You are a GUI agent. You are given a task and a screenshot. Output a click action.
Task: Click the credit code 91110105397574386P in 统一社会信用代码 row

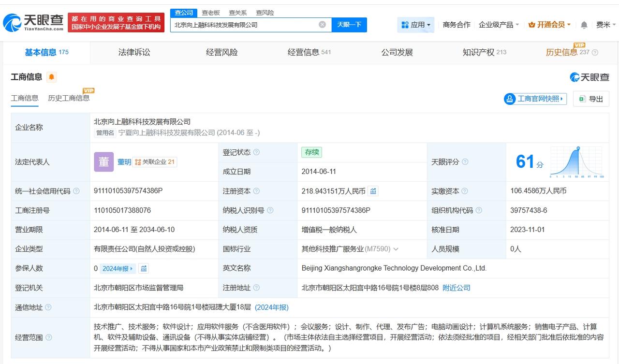pos(128,191)
